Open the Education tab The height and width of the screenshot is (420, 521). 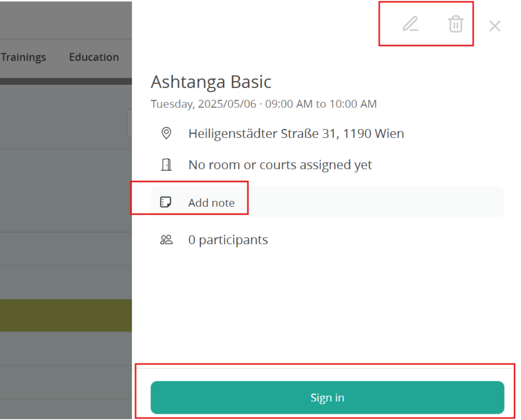click(x=94, y=57)
